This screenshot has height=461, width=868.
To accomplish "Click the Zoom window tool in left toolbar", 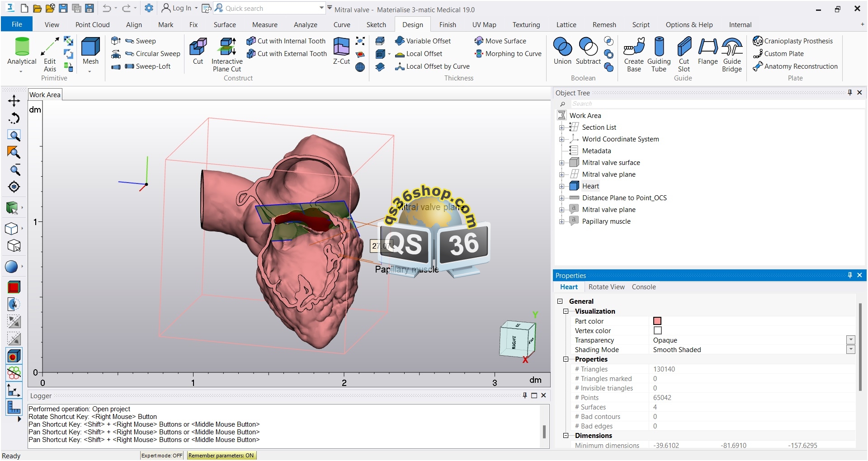I will pyautogui.click(x=14, y=136).
